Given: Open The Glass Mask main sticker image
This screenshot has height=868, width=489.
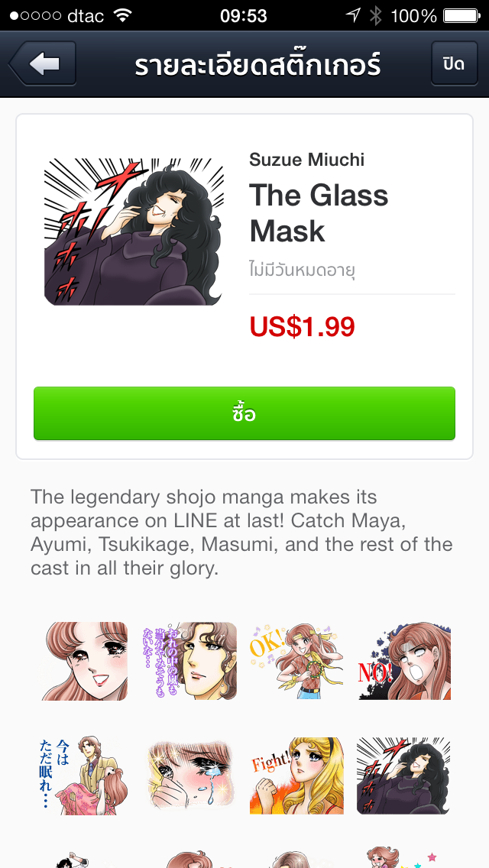Looking at the screenshot, I should (134, 232).
